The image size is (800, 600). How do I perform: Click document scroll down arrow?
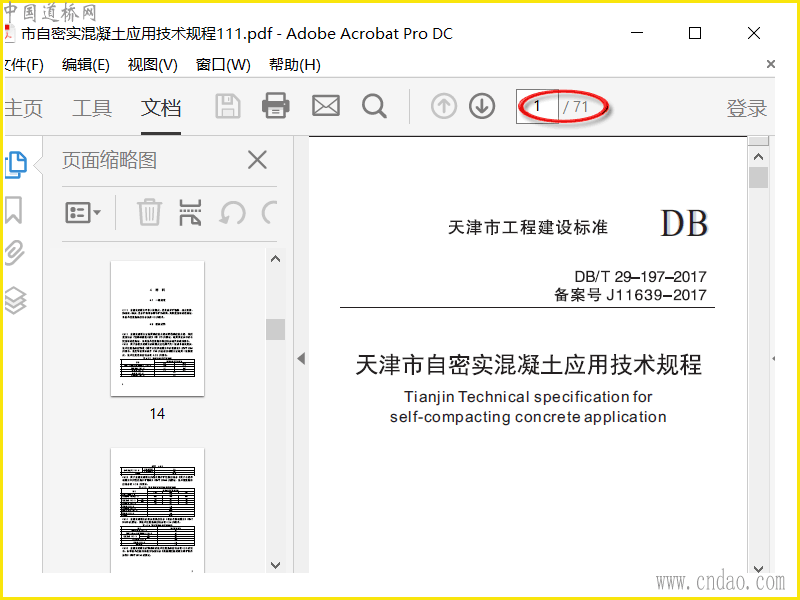[x=758, y=568]
